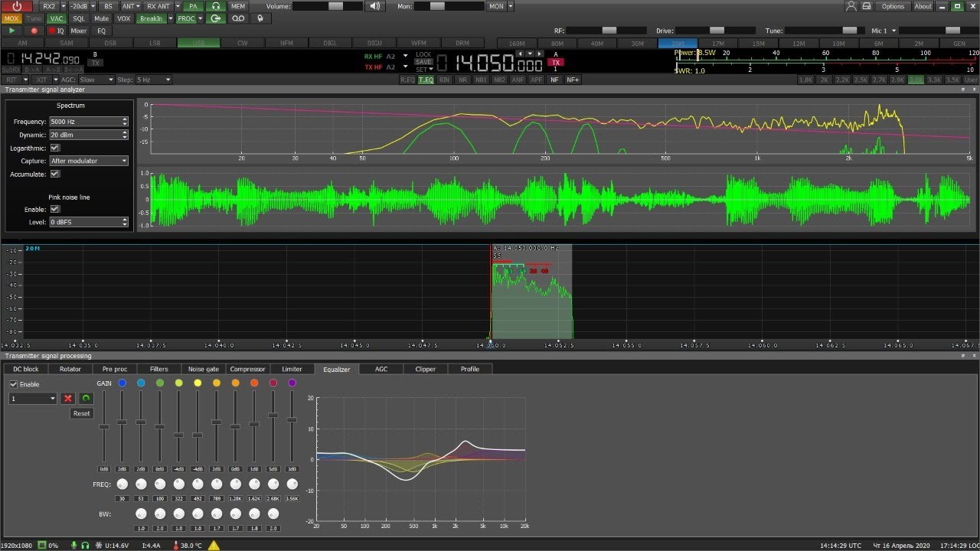
Task: Toggle the VAC button
Action: click(x=57, y=18)
